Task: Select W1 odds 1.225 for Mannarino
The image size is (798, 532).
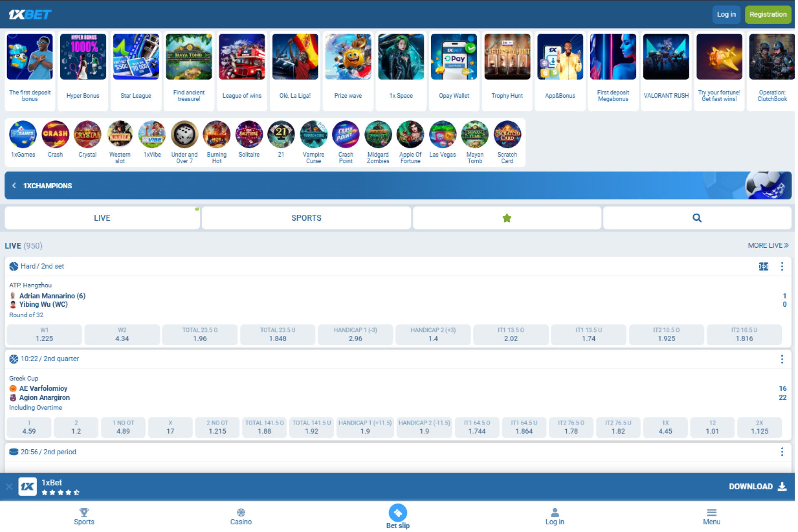Action: pos(44,335)
